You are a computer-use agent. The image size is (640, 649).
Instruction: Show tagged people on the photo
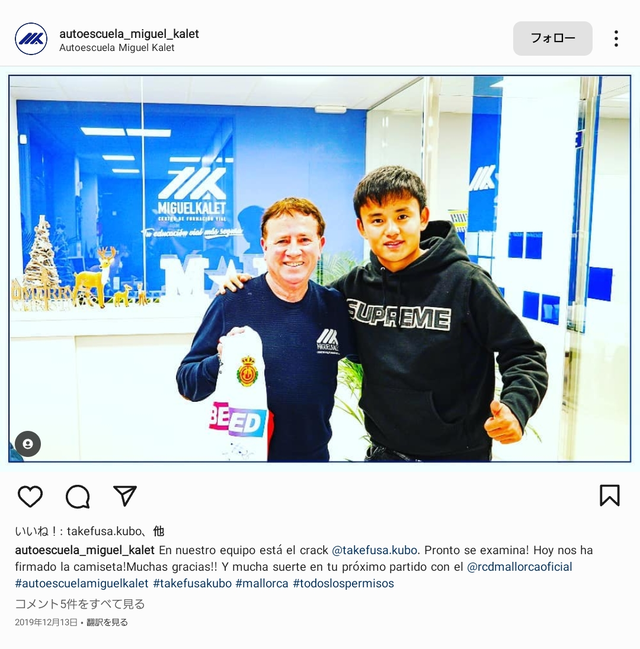click(x=28, y=444)
